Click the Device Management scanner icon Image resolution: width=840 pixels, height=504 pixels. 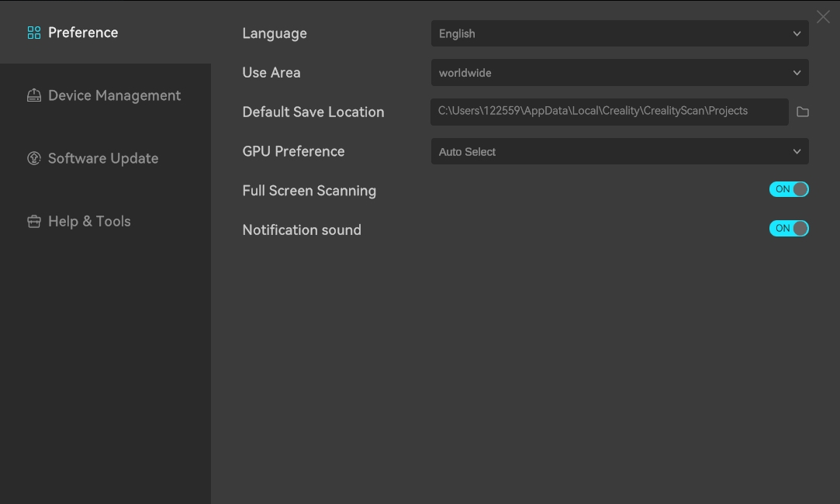coord(34,95)
